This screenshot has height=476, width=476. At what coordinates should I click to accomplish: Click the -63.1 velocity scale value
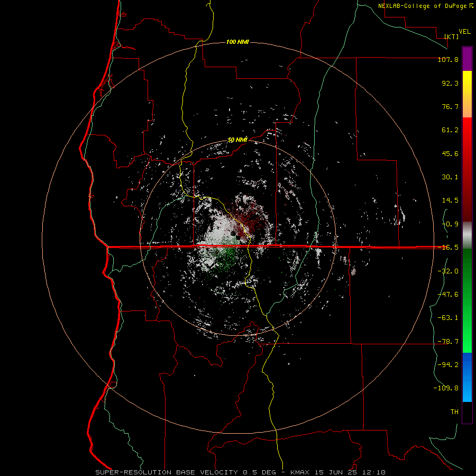(448, 318)
